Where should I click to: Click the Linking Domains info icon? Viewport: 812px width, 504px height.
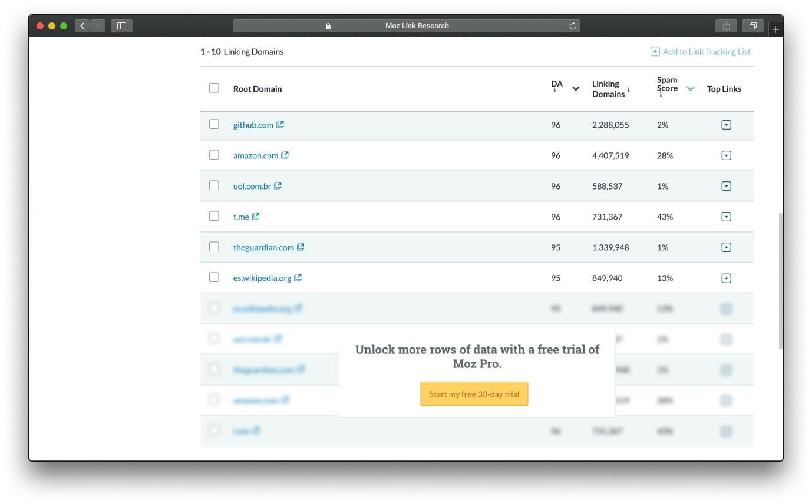(629, 90)
